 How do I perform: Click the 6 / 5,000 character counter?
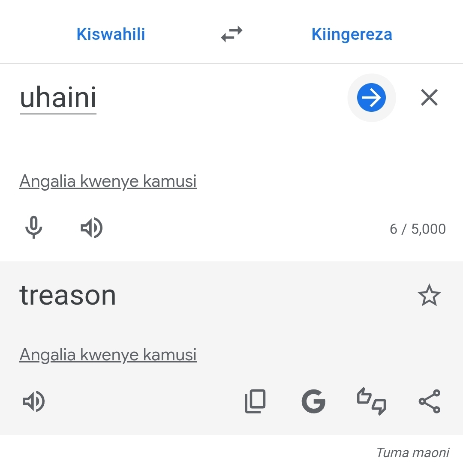[x=417, y=229]
